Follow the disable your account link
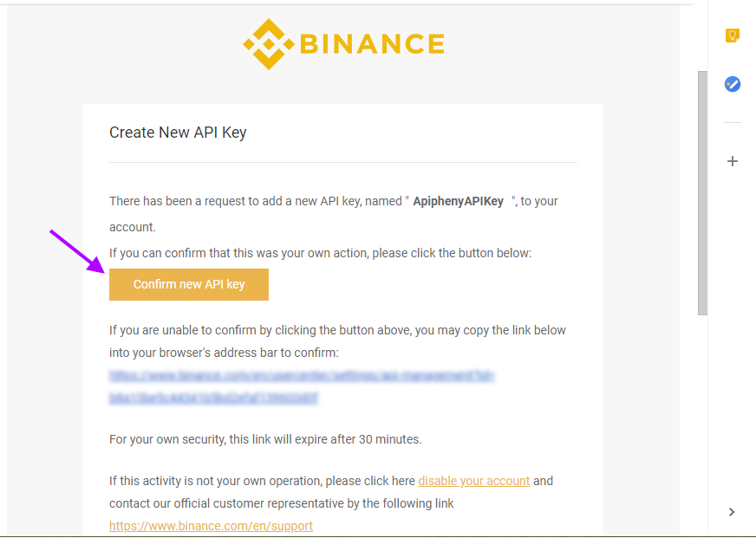The height and width of the screenshot is (538, 756). [x=473, y=481]
